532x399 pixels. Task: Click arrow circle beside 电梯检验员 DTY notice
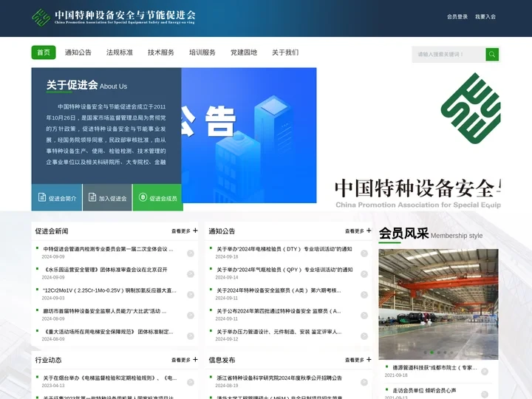point(364,253)
